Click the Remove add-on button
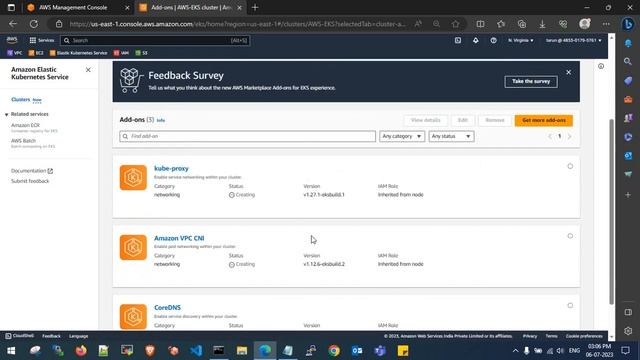Viewport: 640px width, 360px height. [x=495, y=120]
